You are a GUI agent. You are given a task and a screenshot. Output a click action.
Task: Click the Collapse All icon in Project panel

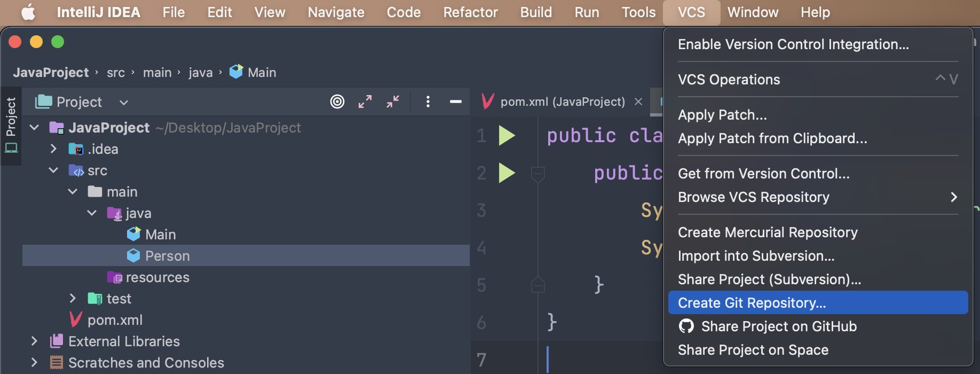click(393, 102)
